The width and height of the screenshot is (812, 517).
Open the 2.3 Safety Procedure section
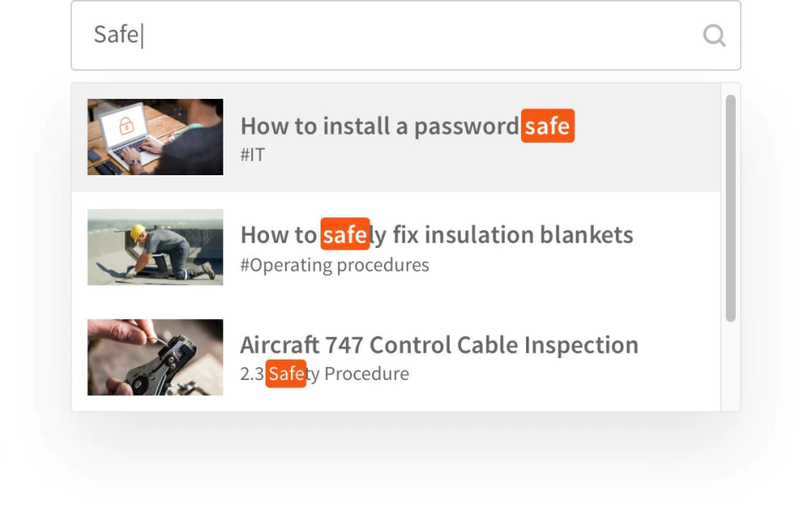pos(325,373)
